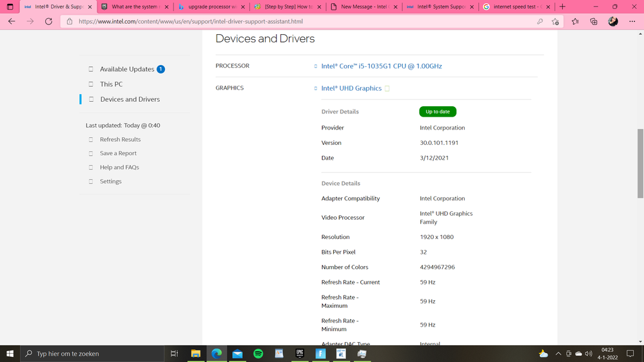The height and width of the screenshot is (362, 644).
Task: Go to This PC section
Action: pos(112,84)
